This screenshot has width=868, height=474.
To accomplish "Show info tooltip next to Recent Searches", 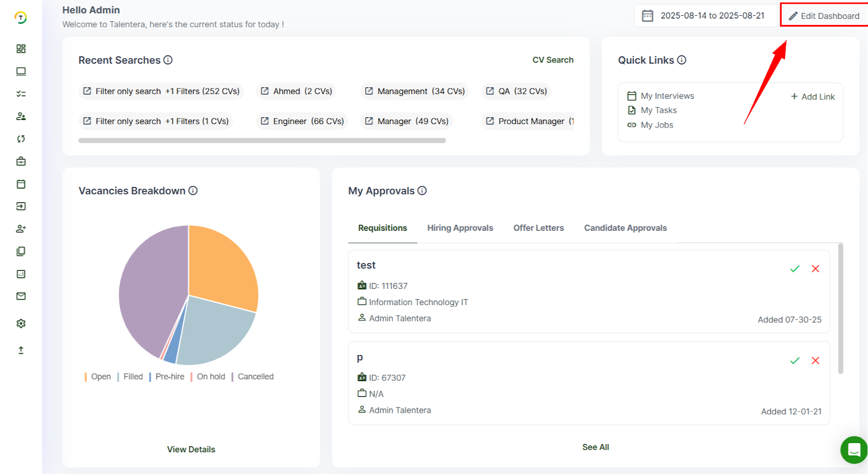I will 168,60.
